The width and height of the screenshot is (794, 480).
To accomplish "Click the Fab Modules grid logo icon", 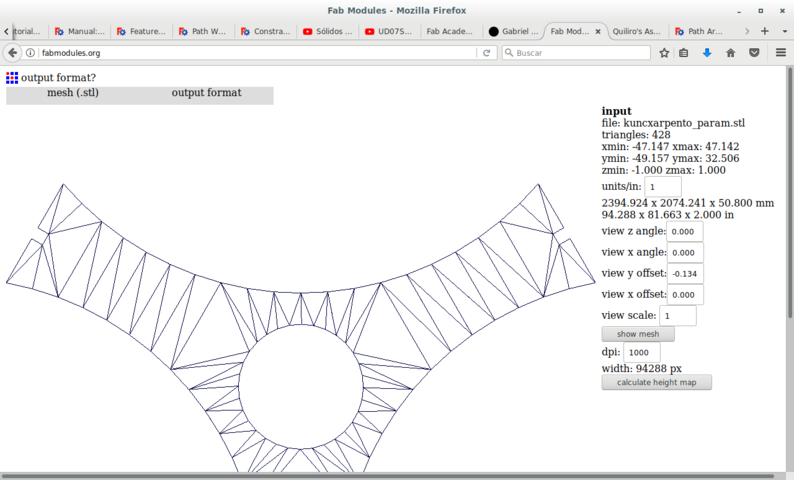I will (x=12, y=77).
